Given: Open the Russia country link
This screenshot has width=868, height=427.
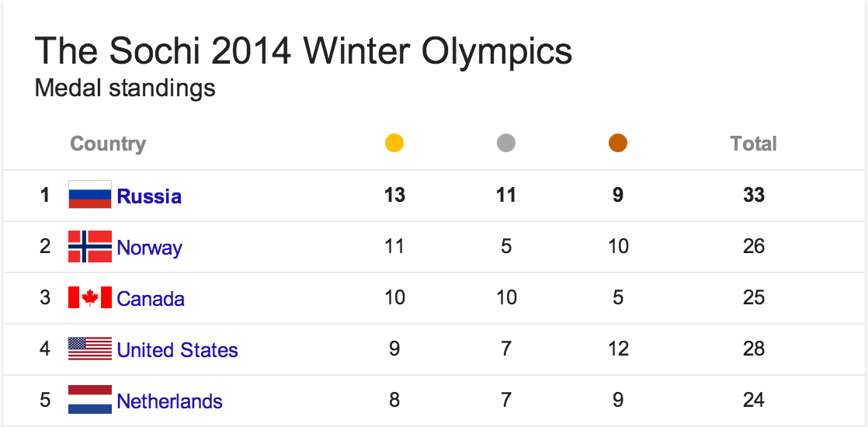Looking at the screenshot, I should (x=150, y=196).
